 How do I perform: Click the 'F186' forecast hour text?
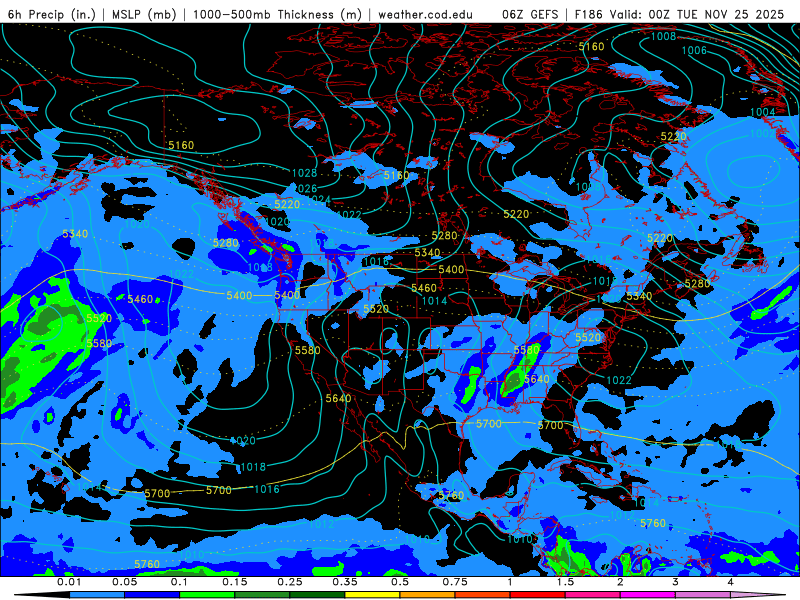[x=588, y=14]
